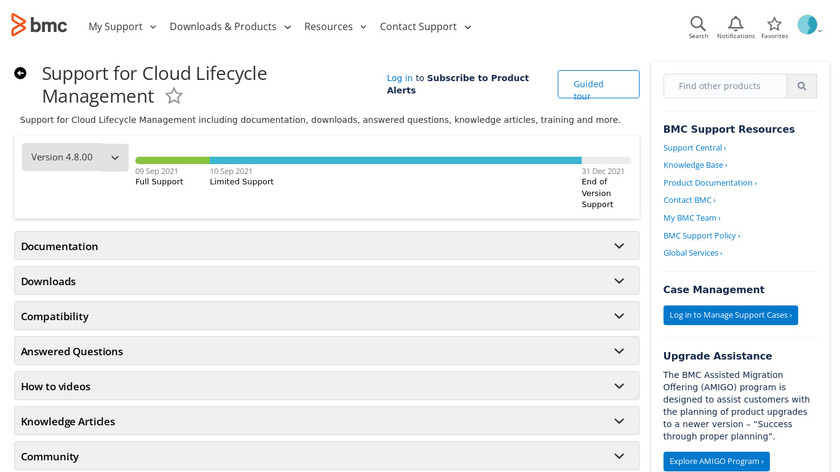Click inside Find other products field
This screenshot has height=472, width=840.
coord(725,86)
